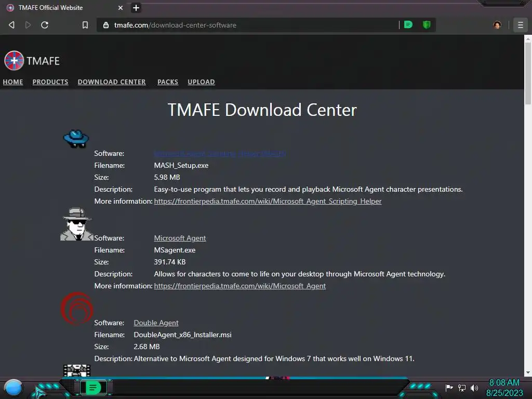Viewport: 532px width, 399px height.
Task: Open the browser hamburger menu
Action: (520, 25)
